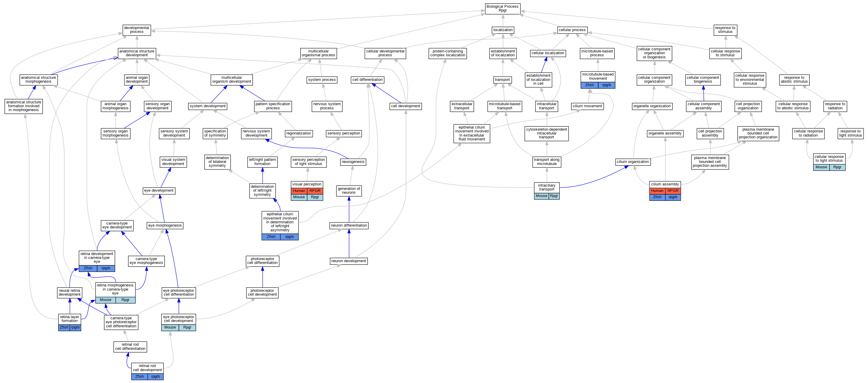Click photoreceptor cell differentiation node
868x383 pixels.
(262, 261)
